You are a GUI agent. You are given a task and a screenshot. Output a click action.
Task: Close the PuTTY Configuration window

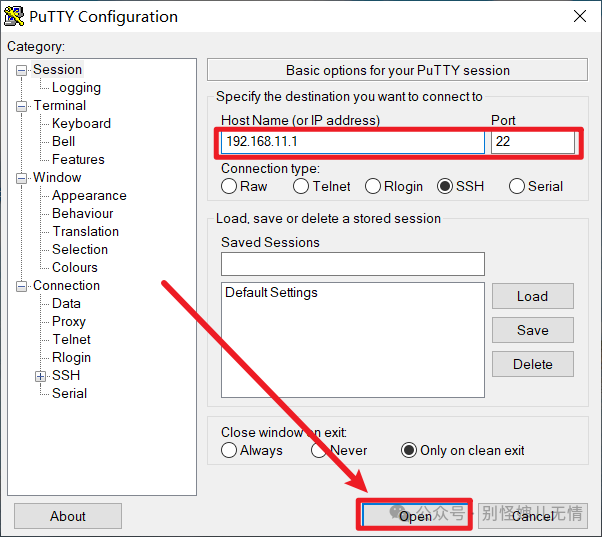(x=579, y=17)
